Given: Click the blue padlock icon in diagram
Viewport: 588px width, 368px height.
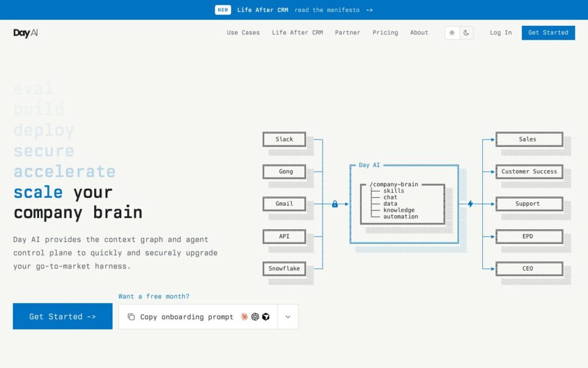Looking at the screenshot, I should tap(335, 204).
